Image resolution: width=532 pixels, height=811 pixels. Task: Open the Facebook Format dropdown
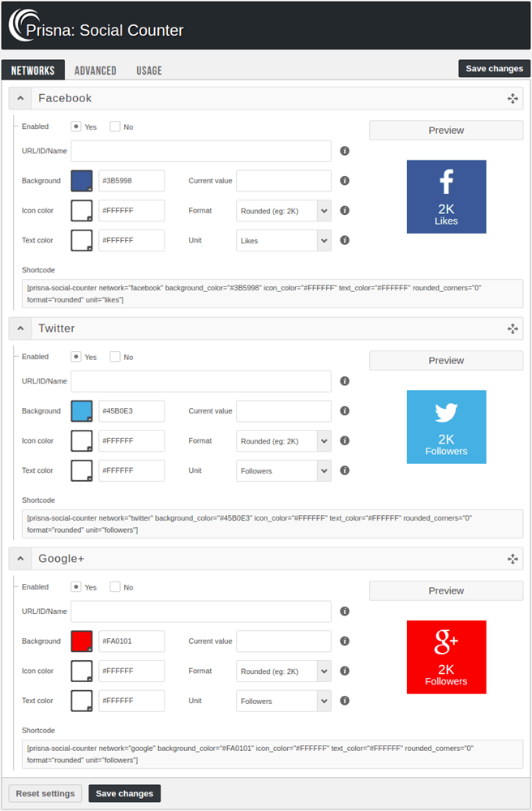point(283,211)
